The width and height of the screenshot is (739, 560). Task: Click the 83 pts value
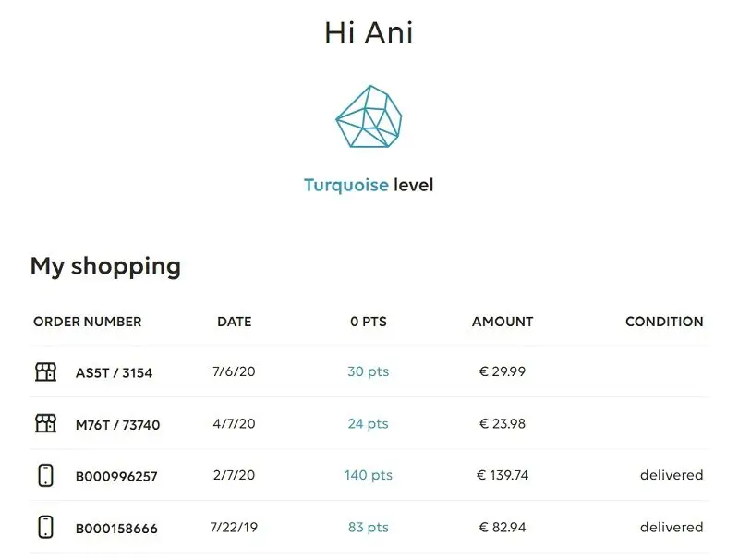pos(369,527)
